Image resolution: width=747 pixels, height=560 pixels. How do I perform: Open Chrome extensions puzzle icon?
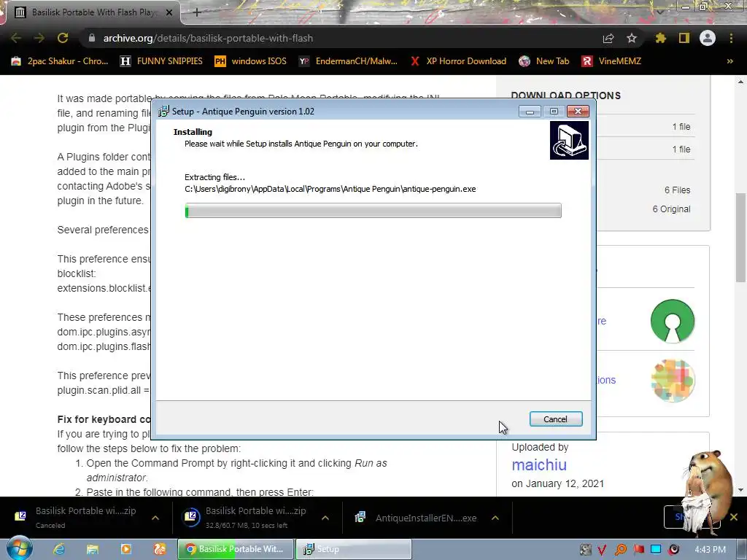(661, 38)
